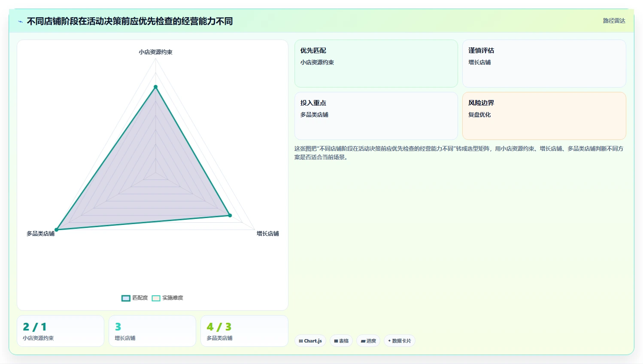
Task: Click the lightning icon before the title
Action: click(20, 21)
